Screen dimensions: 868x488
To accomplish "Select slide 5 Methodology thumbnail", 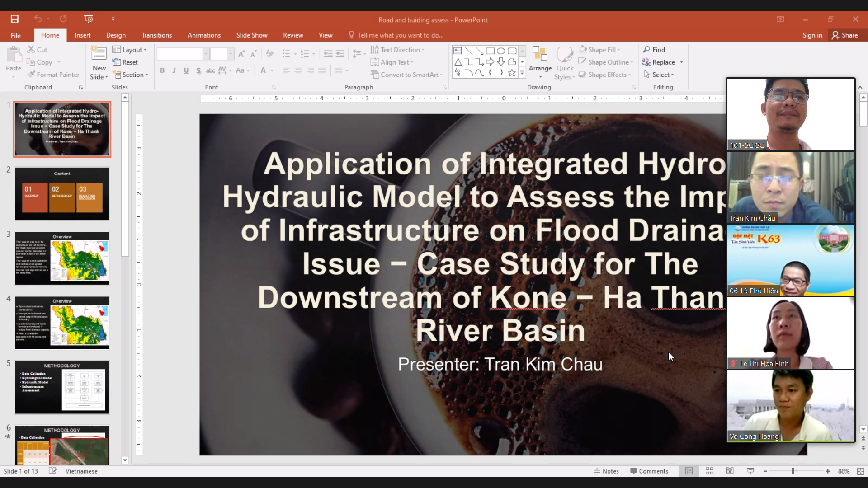I will [62, 387].
